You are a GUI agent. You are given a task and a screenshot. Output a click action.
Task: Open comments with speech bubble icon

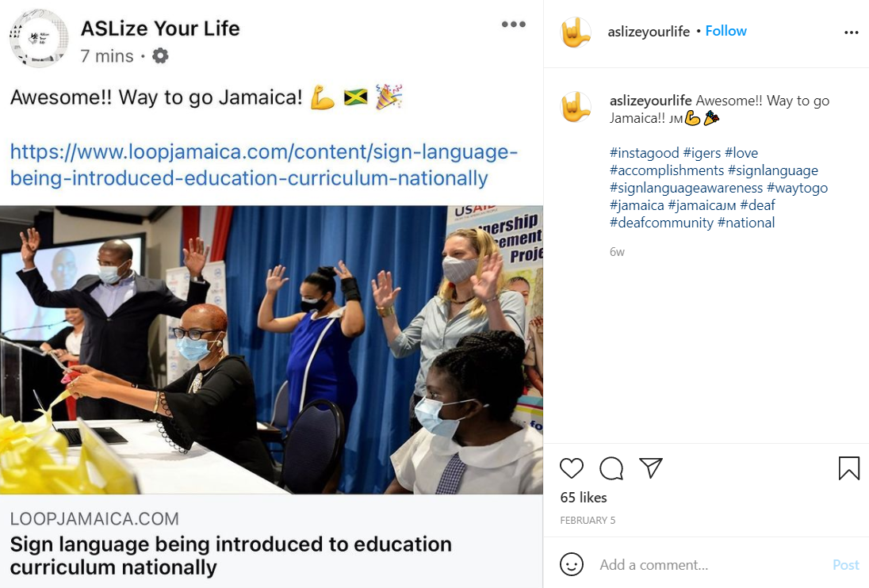point(611,468)
